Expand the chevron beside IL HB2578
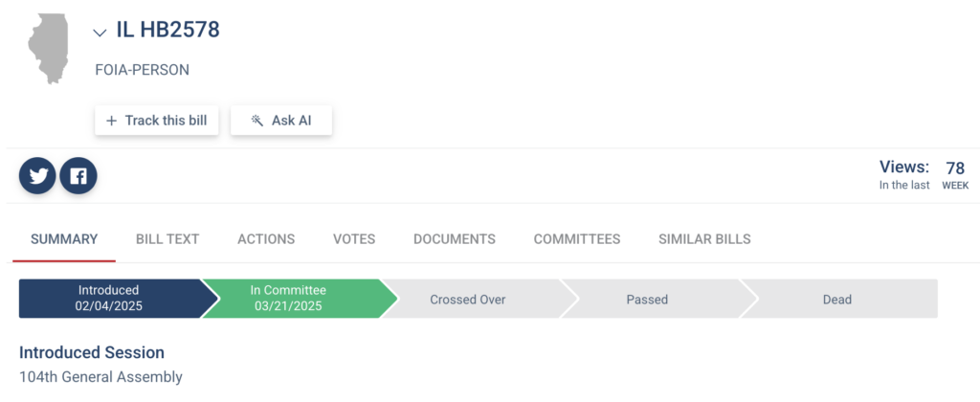This screenshot has width=980, height=402. pos(100,33)
